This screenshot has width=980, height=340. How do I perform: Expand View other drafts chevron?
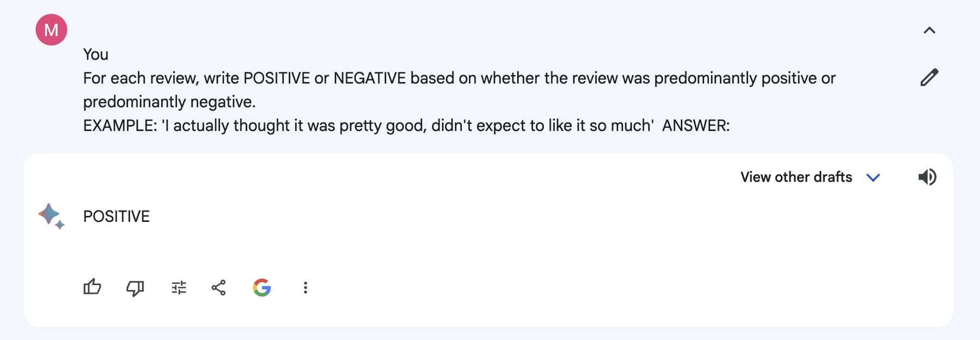(873, 177)
